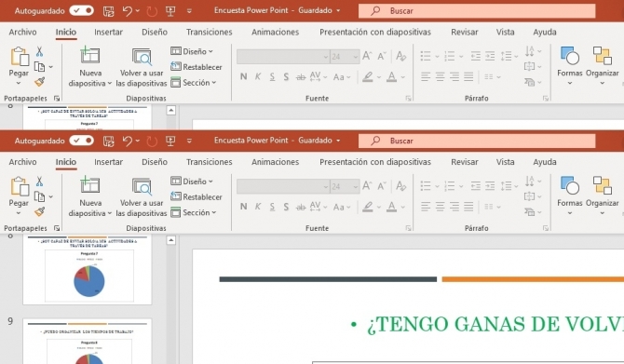Viewport: 624px width, 364px height.
Task: Switch to Transiciones tab in lower window
Action: point(209,162)
